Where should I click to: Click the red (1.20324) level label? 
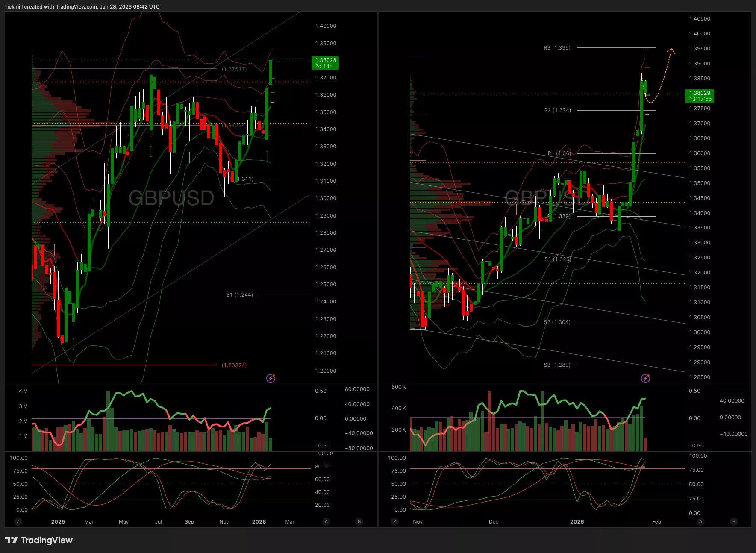coord(234,365)
